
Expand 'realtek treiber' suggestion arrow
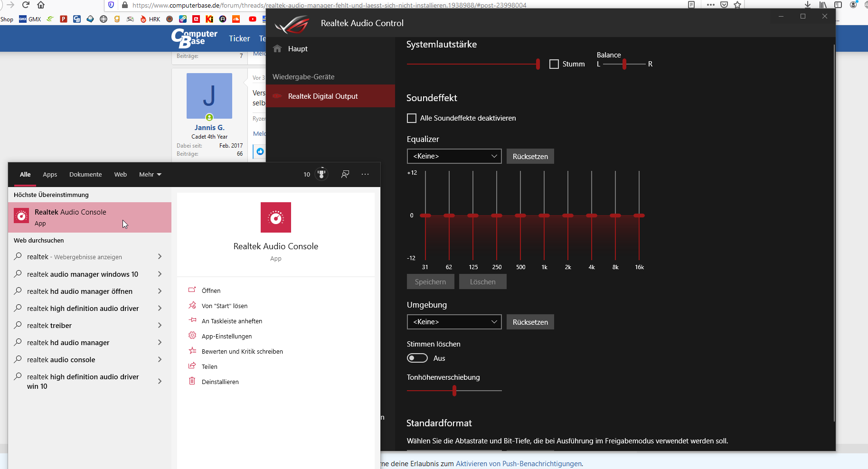click(160, 325)
